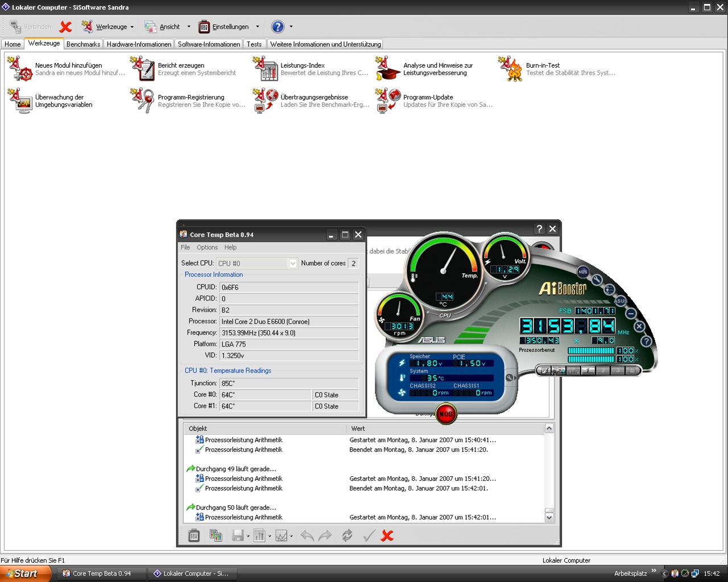
Task: Click the notepad icon in AI Booster button strip
Action: pos(545,371)
